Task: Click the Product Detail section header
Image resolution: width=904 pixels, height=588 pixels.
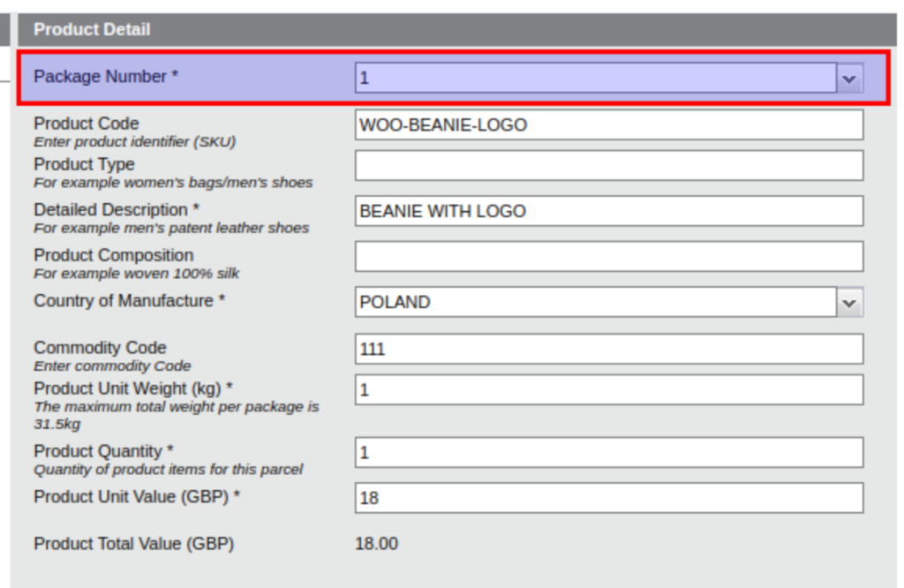Action: coord(457,29)
